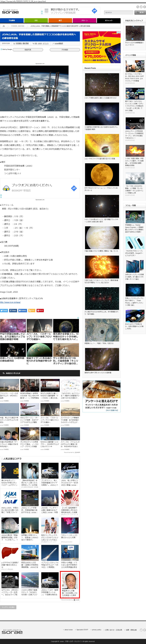Image resolution: width=146 pixels, height=644 pixels.
Task: Close the Sigma-Aldrich ad with the X
Action: pos(120,32)
